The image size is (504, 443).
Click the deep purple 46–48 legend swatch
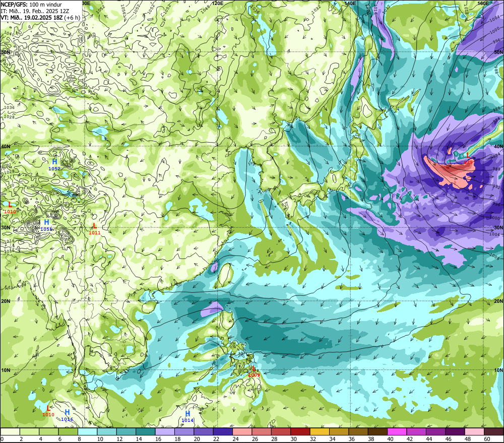455,431
